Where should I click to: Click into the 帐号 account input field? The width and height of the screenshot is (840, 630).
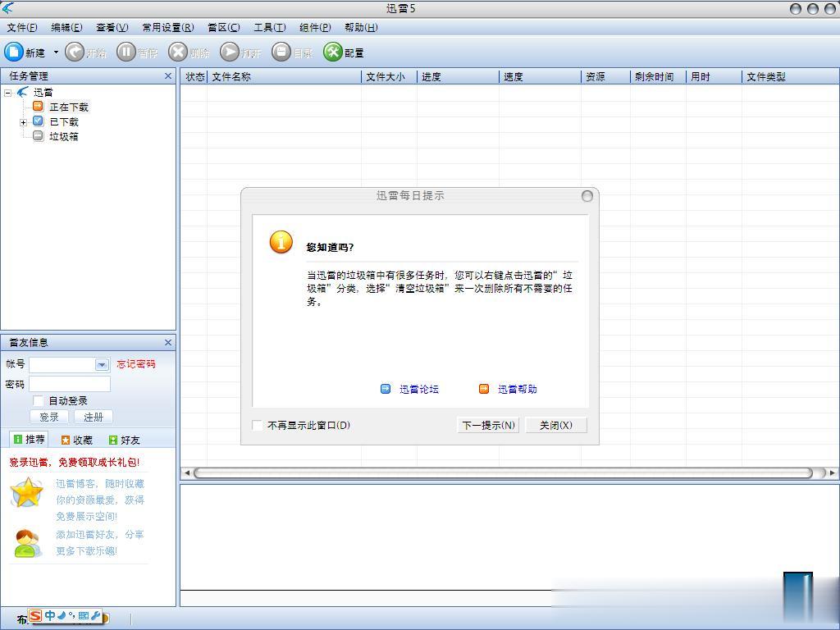(x=62, y=365)
